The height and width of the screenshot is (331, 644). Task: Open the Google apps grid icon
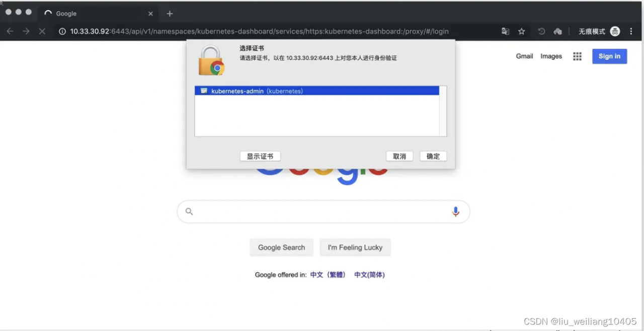point(577,56)
